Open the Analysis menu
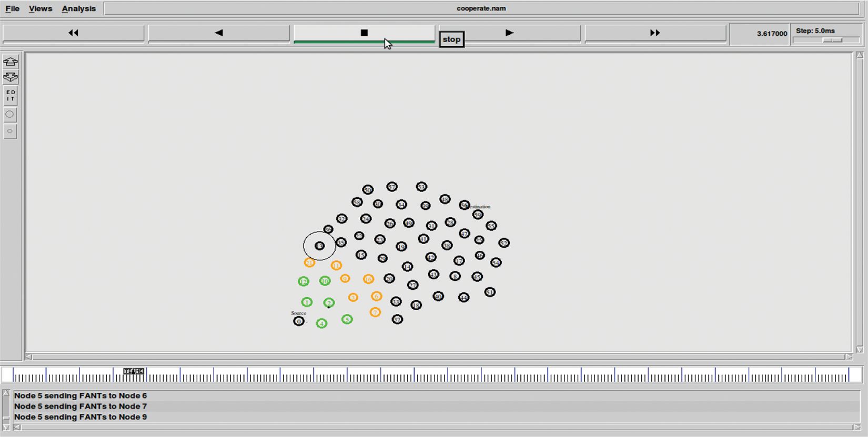The image size is (868, 437). coord(79,8)
